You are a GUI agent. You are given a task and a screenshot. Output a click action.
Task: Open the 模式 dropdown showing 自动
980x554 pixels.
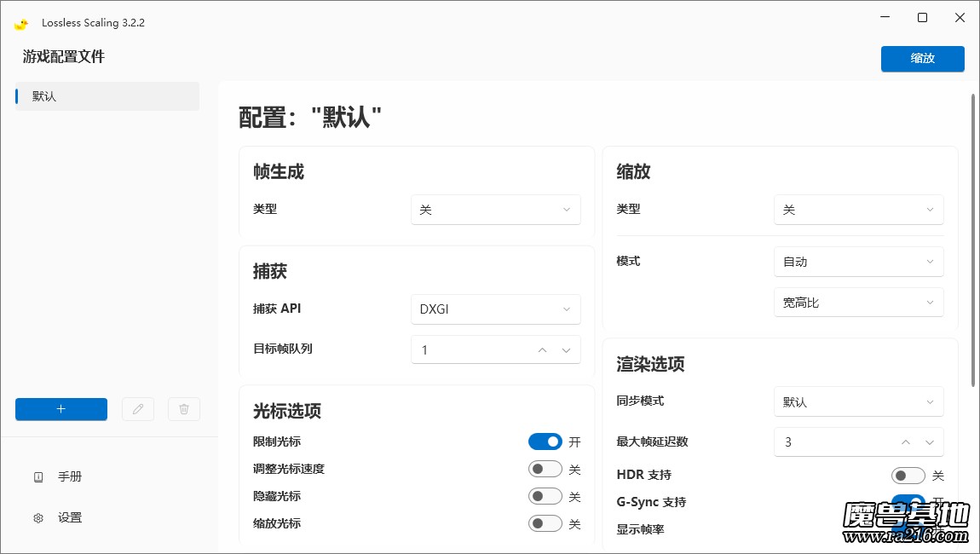[x=858, y=262]
